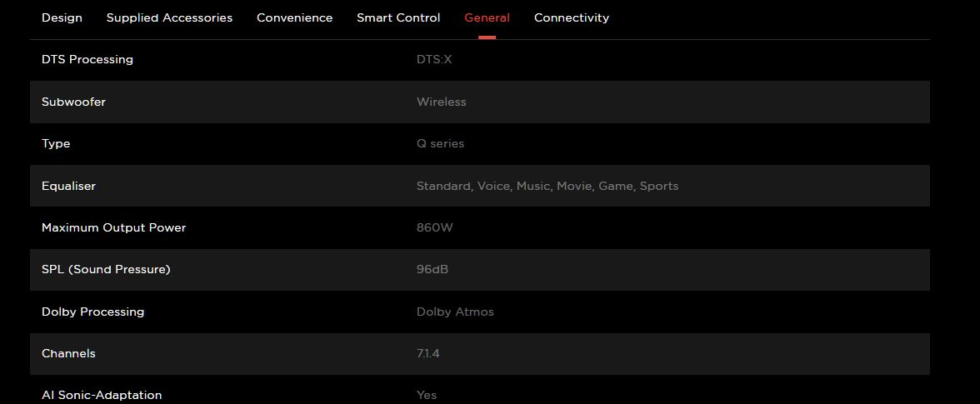Click the Maximum Output Power label
980x404 pixels.
(x=113, y=227)
